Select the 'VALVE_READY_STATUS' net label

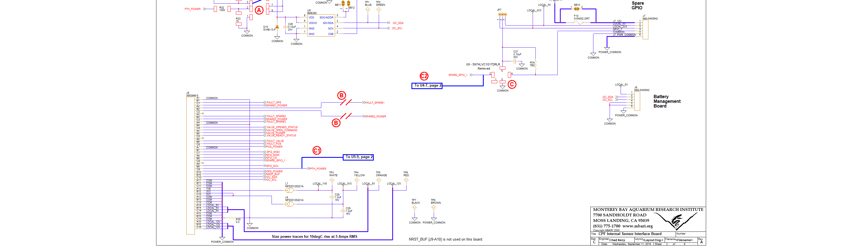click(281, 136)
